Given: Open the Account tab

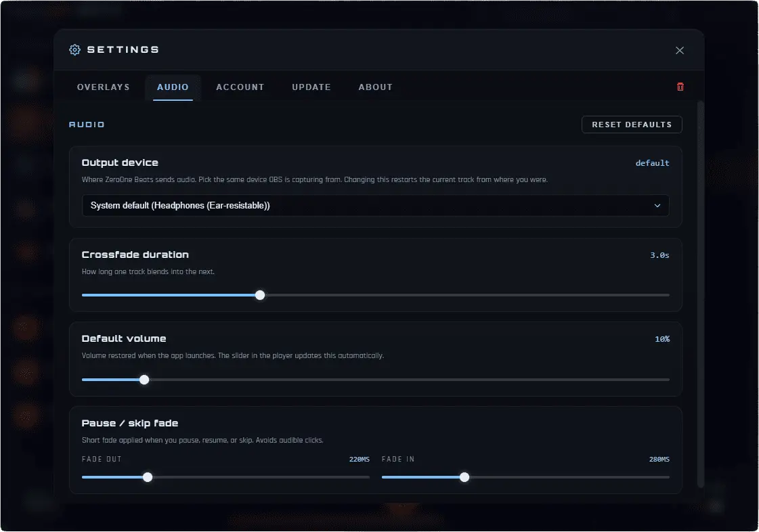Looking at the screenshot, I should (x=240, y=87).
